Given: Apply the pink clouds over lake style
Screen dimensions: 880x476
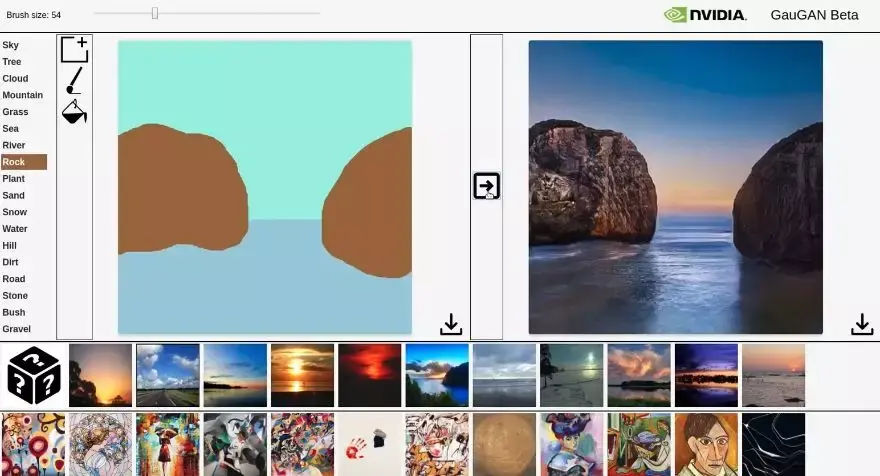Looking at the screenshot, I should 639,375.
